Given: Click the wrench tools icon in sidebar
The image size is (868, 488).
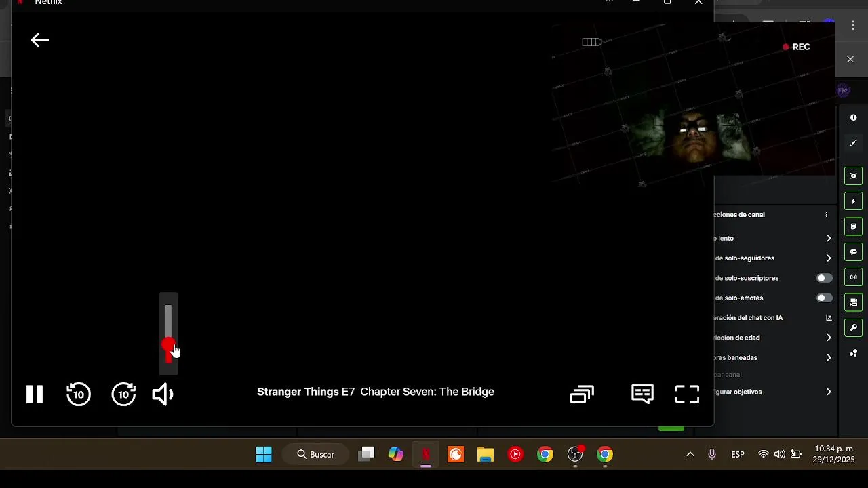Looking at the screenshot, I should 854,327.
